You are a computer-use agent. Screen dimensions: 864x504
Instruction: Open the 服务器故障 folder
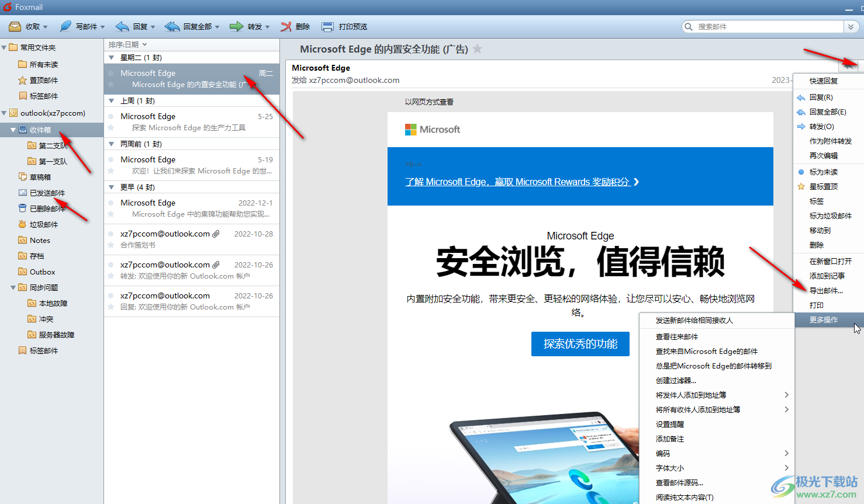point(56,335)
